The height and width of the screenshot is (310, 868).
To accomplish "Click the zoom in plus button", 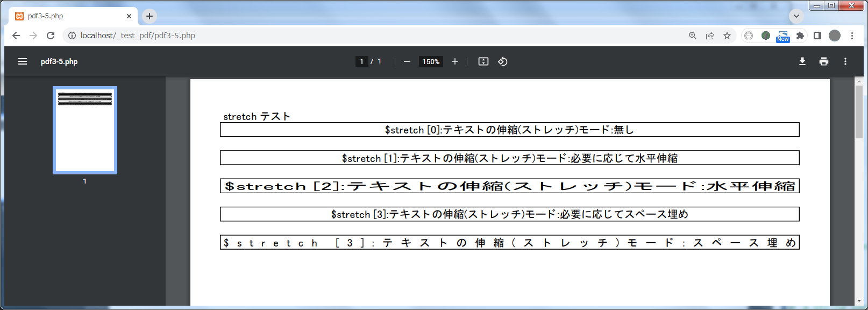I will click(455, 61).
